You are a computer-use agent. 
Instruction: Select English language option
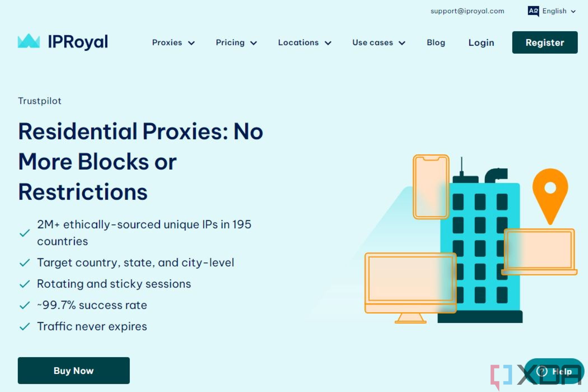pos(554,11)
